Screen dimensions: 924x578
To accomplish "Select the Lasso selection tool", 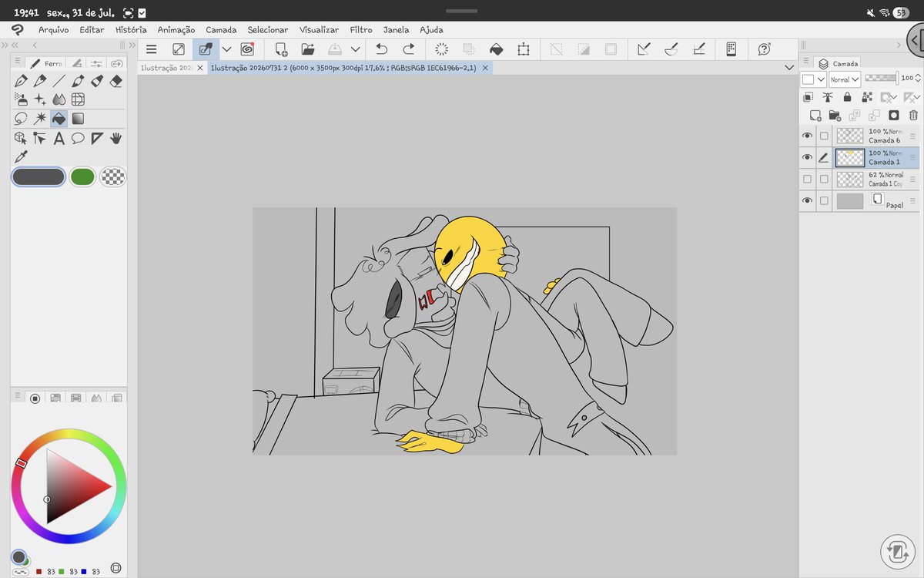I will pyautogui.click(x=21, y=119).
